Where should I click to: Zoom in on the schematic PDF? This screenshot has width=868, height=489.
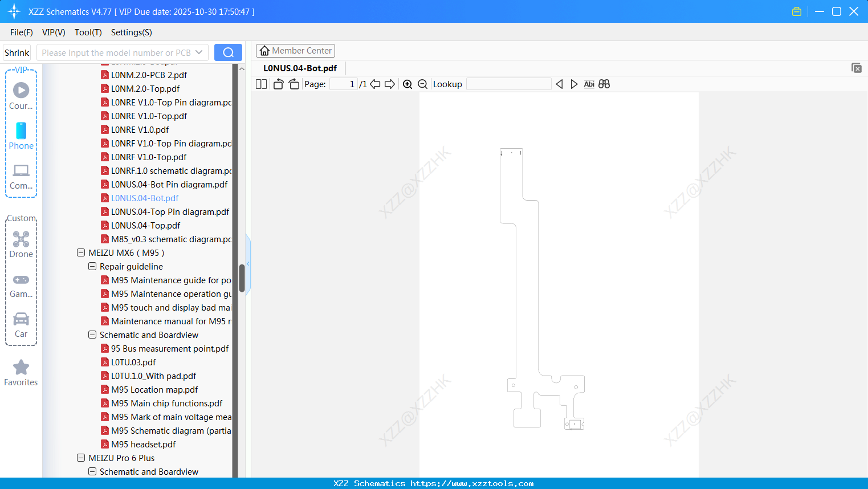407,84
